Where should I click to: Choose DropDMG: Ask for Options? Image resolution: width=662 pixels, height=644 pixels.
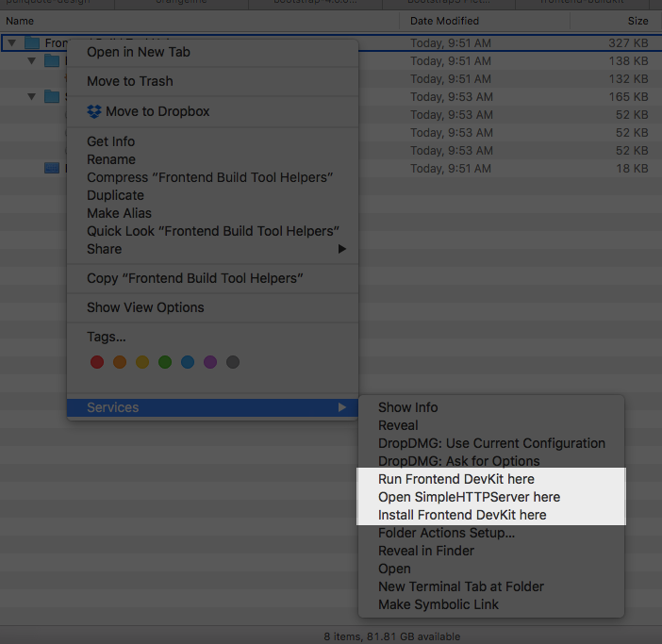[x=491, y=461]
